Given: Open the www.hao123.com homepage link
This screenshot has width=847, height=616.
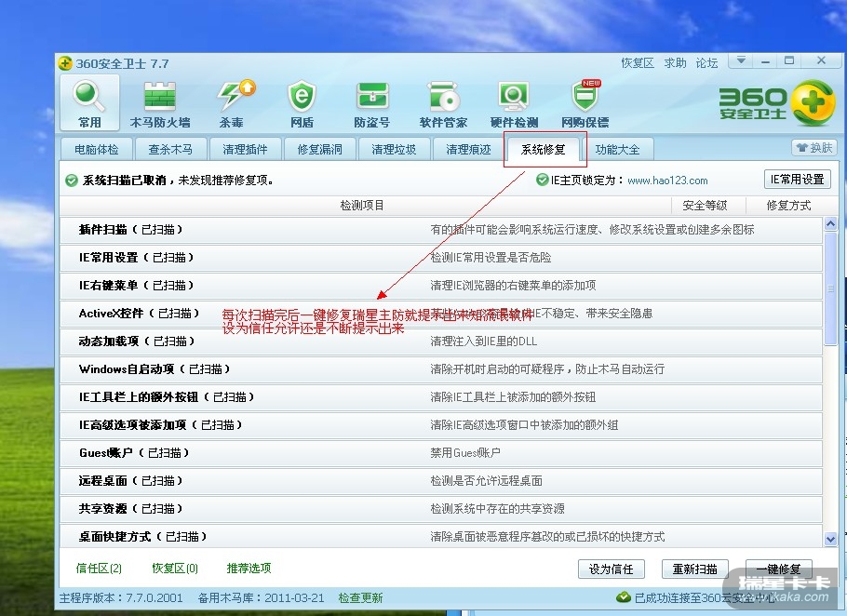Looking at the screenshot, I should click(667, 181).
